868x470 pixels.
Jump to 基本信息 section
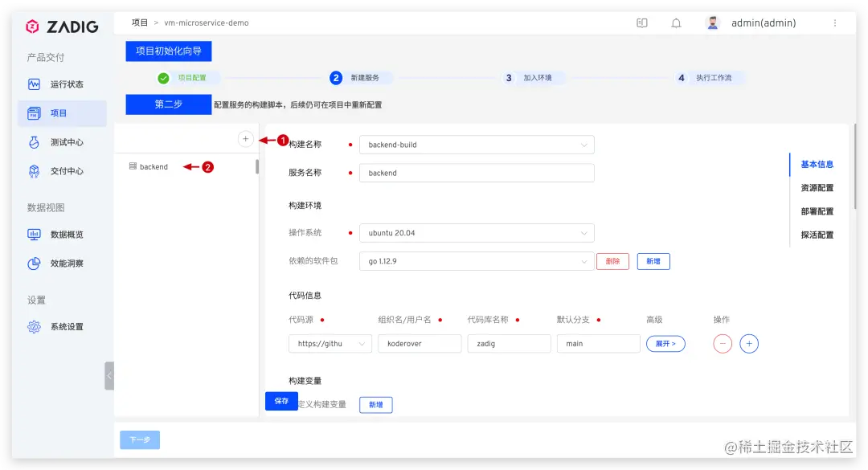(x=817, y=165)
